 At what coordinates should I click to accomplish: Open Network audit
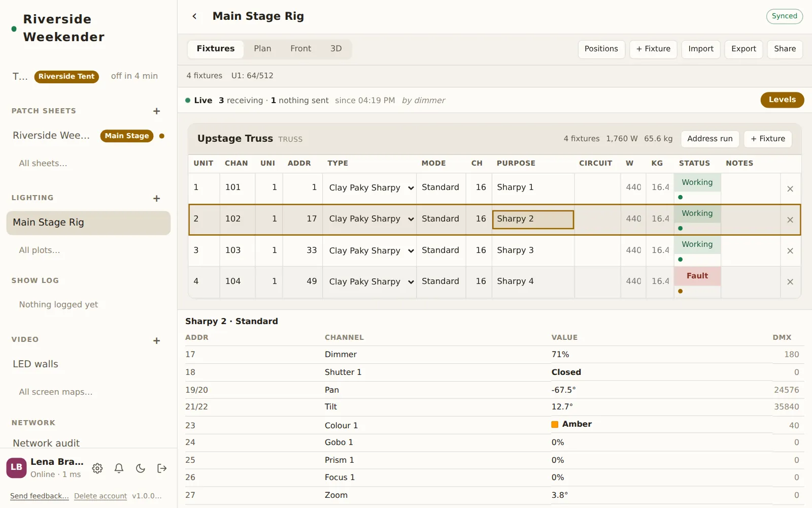[46, 443]
